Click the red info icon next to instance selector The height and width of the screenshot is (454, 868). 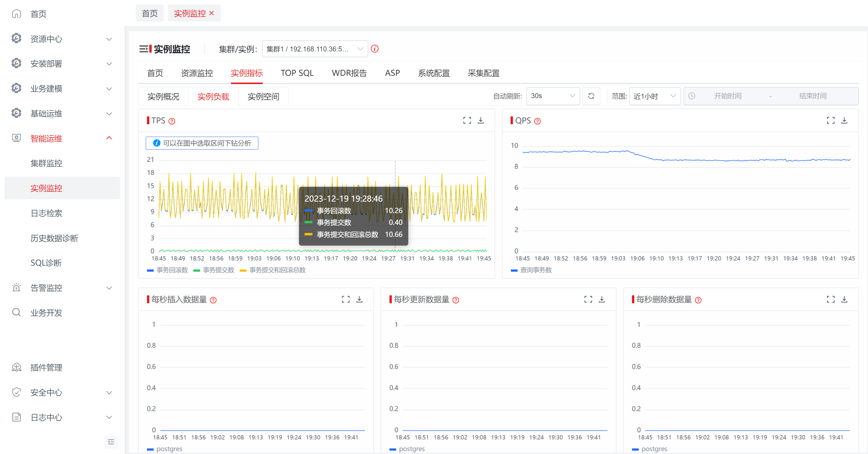click(x=374, y=49)
